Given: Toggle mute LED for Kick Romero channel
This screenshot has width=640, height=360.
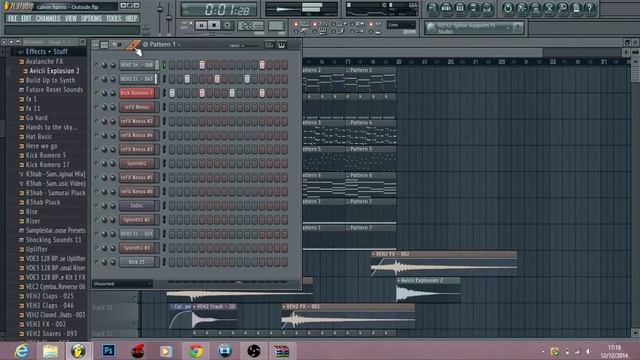Looking at the screenshot, I should [x=97, y=93].
